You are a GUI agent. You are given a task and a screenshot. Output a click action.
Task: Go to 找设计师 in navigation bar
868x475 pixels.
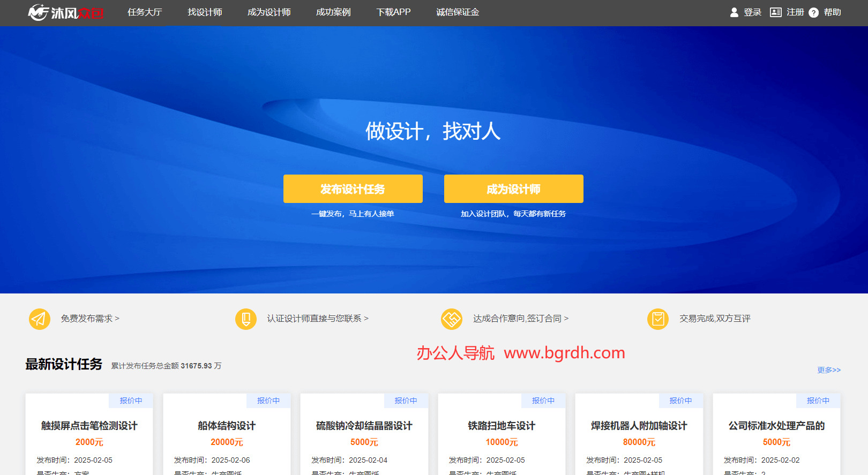pyautogui.click(x=205, y=12)
